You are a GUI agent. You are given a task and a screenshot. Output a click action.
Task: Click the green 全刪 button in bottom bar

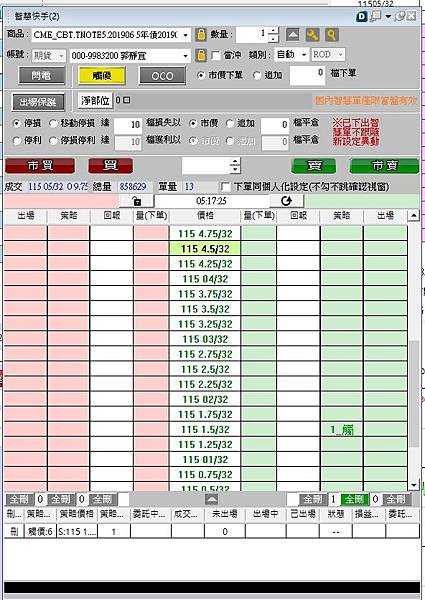pyautogui.click(x=354, y=499)
